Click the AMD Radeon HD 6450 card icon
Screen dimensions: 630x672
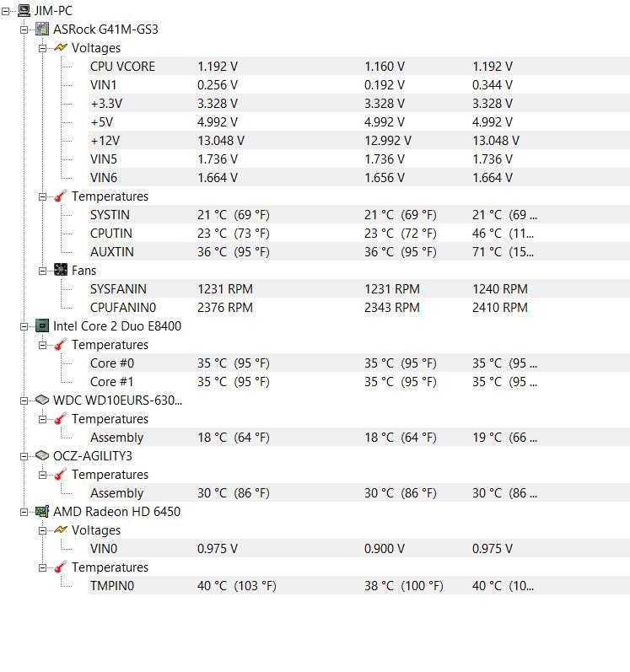(42, 511)
